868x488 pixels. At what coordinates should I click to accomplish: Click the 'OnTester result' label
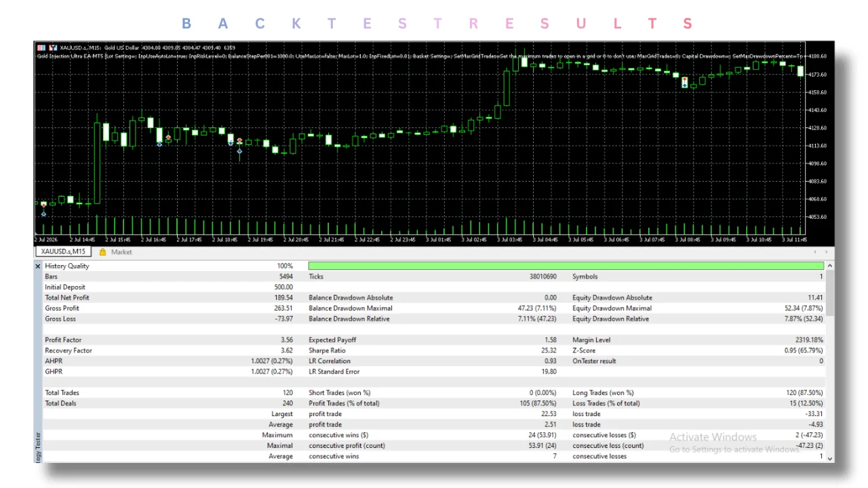point(594,361)
